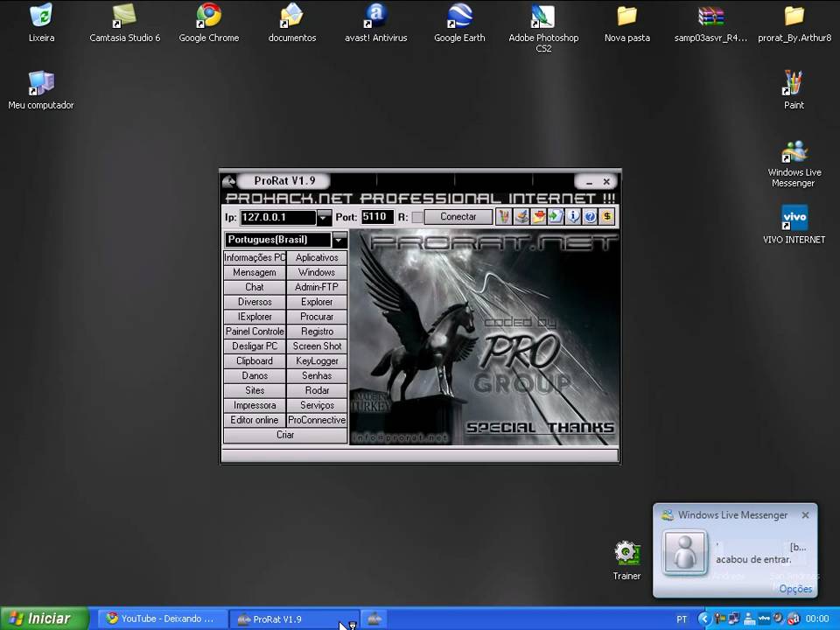The width and height of the screenshot is (840, 630).
Task: Click the Procurar button
Action: coord(317,317)
